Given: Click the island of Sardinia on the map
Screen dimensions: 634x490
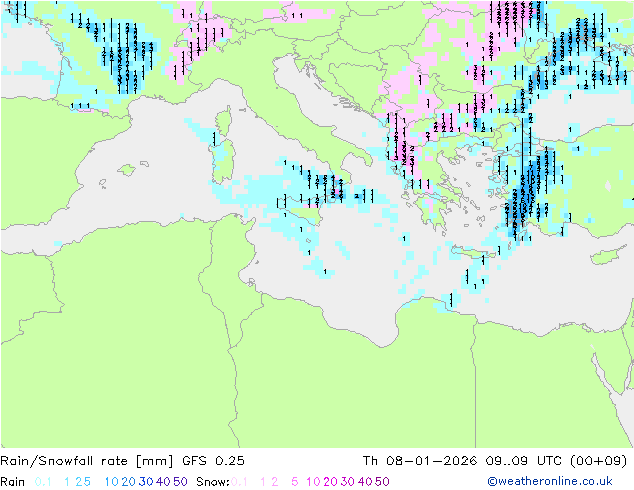Looking at the screenshot, I should point(224,162).
